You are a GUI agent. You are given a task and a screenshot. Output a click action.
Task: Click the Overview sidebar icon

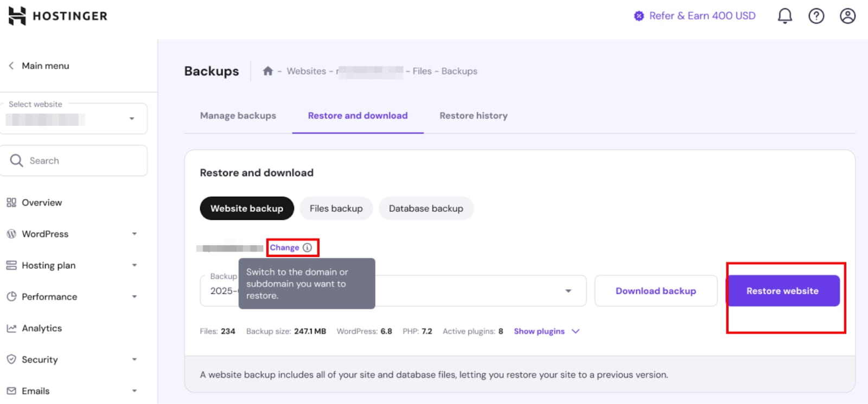click(11, 203)
